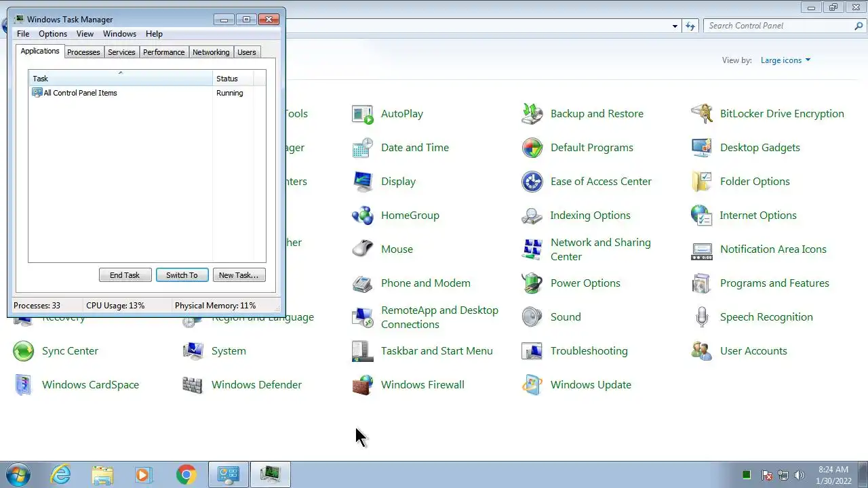Open the Taskbar and Start Menu icon
Viewport: 868px width, 488px height.
click(x=362, y=351)
